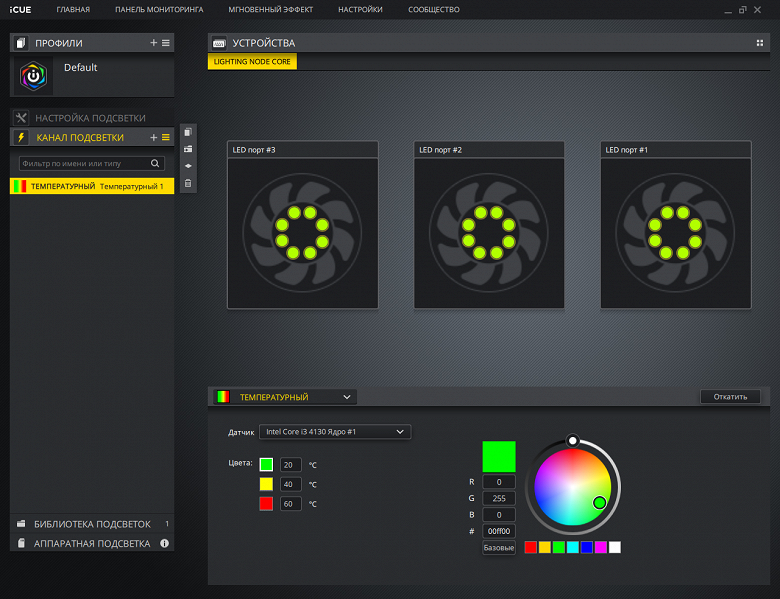Click the Базовые button
This screenshot has width=780, height=599.
pos(499,548)
